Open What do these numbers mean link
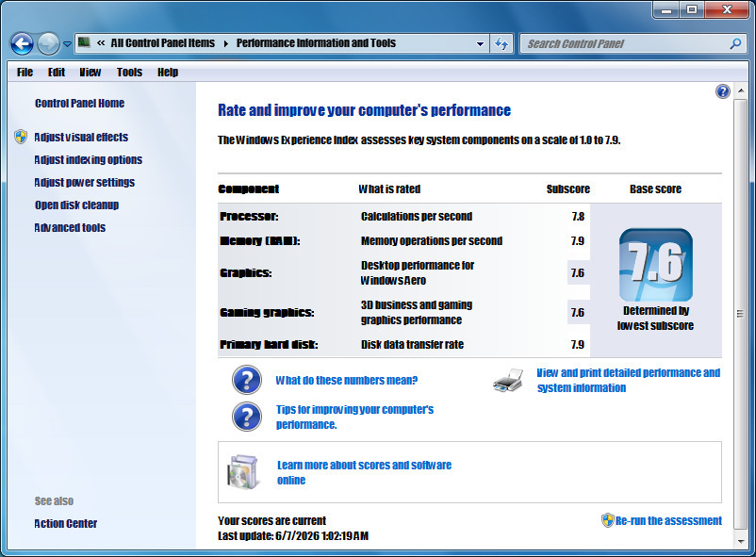 point(347,381)
